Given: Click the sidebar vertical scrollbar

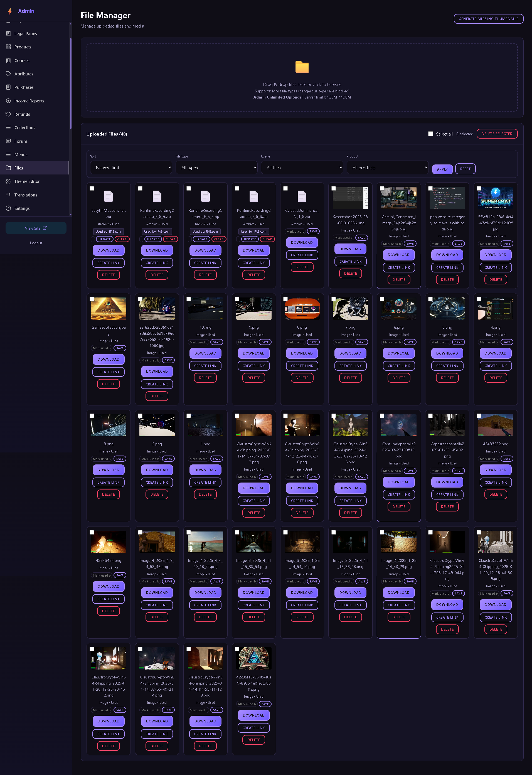Looking at the screenshot, I should point(70,83).
